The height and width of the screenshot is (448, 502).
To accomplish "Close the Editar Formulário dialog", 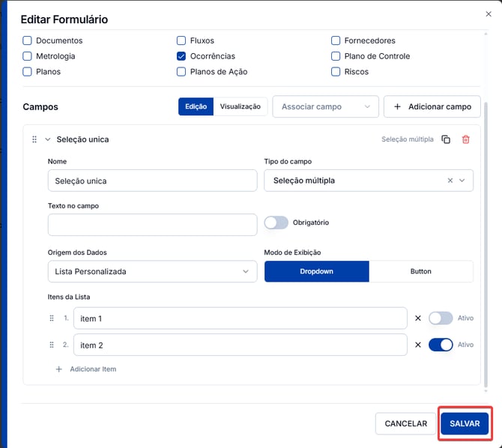I will 489,13.
